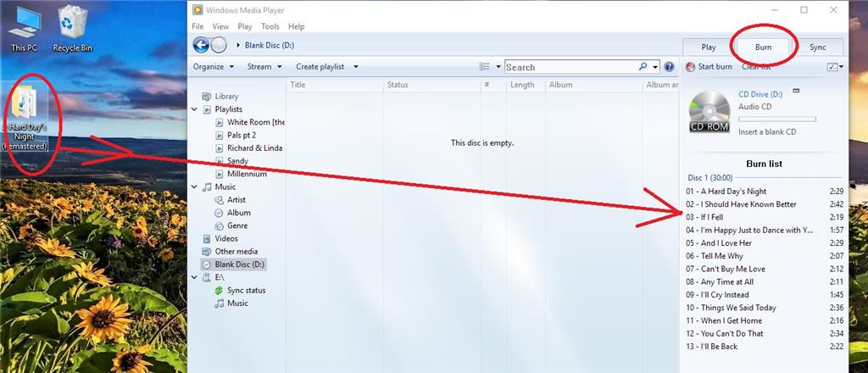
Task: Show music by Artist
Action: tap(236, 200)
